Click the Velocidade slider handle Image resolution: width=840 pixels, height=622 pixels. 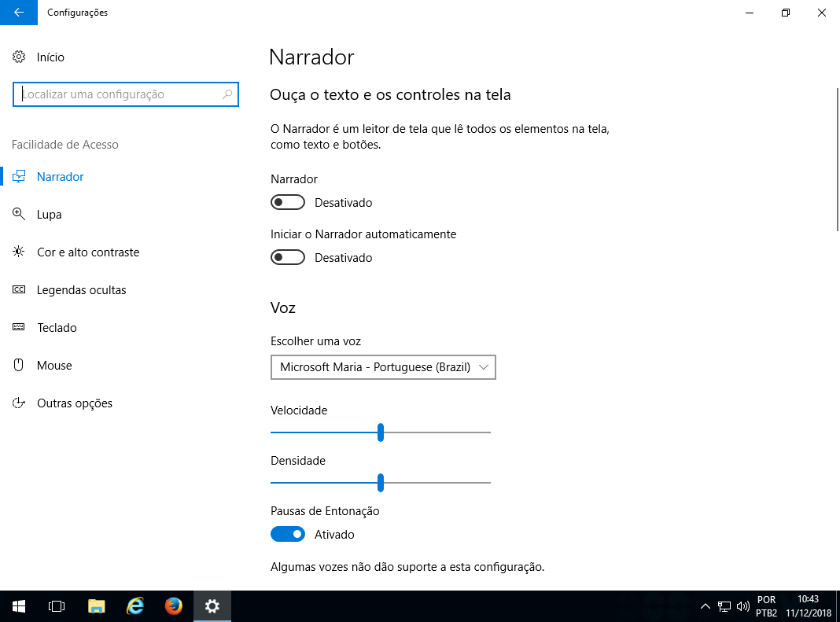tap(381, 432)
